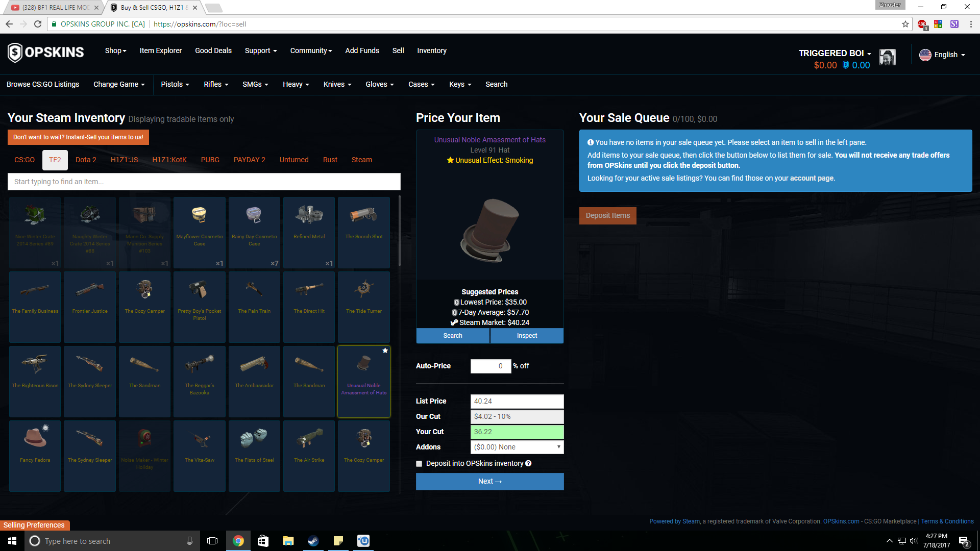Viewport: 980px width, 551px height.
Task: Switch to the CS:GO inventory tab
Action: coord(24,160)
